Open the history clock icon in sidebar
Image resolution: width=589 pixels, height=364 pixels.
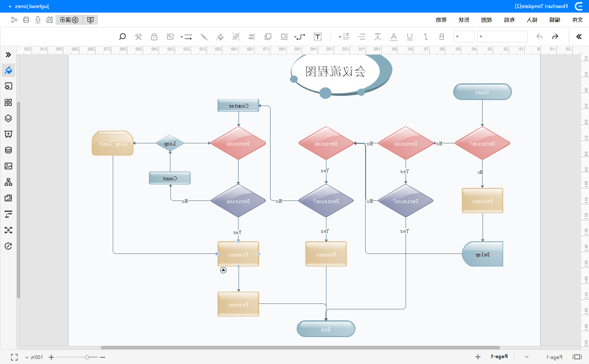pyautogui.click(x=8, y=246)
